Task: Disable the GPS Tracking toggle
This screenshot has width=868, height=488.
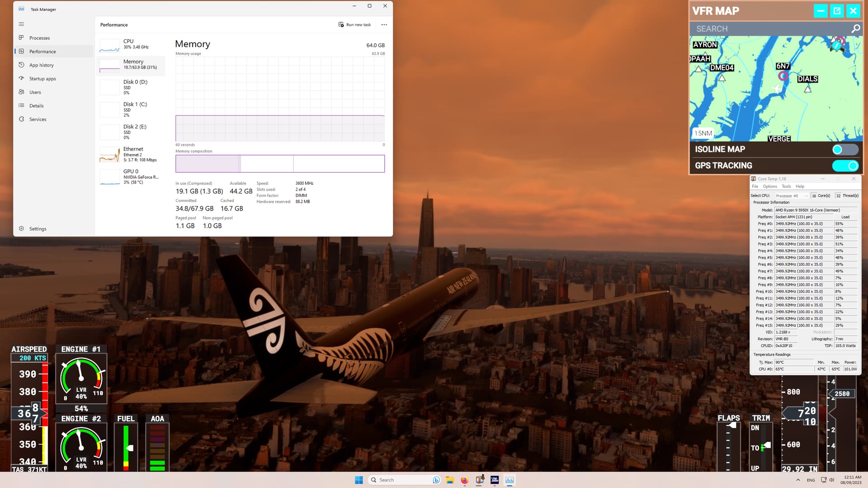Action: point(844,166)
